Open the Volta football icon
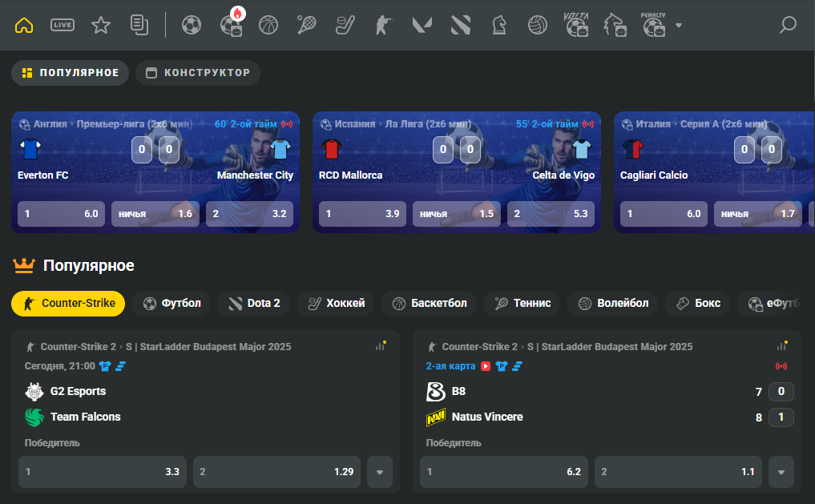The width and height of the screenshot is (815, 504). click(x=576, y=25)
